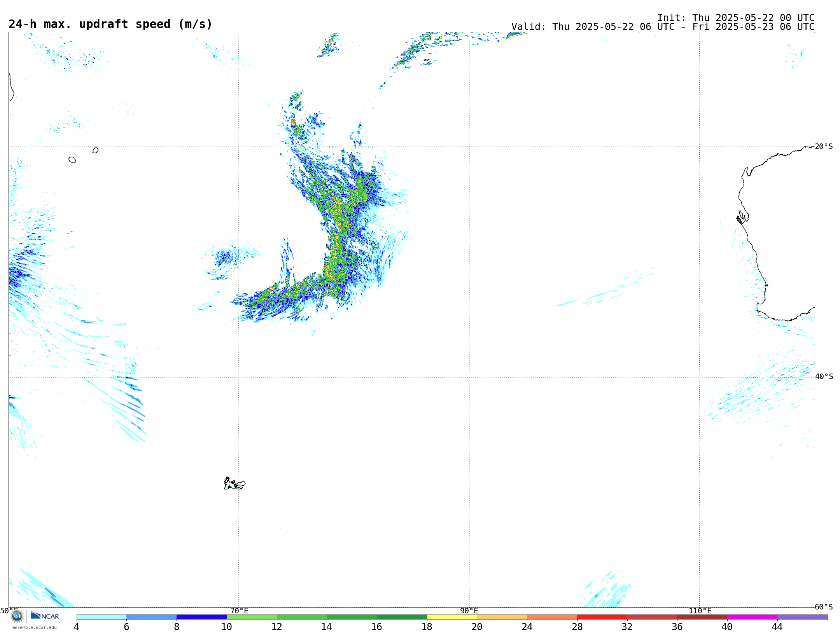Click the Valid time range text line
The width and height of the screenshot is (840, 632).
tap(663, 27)
